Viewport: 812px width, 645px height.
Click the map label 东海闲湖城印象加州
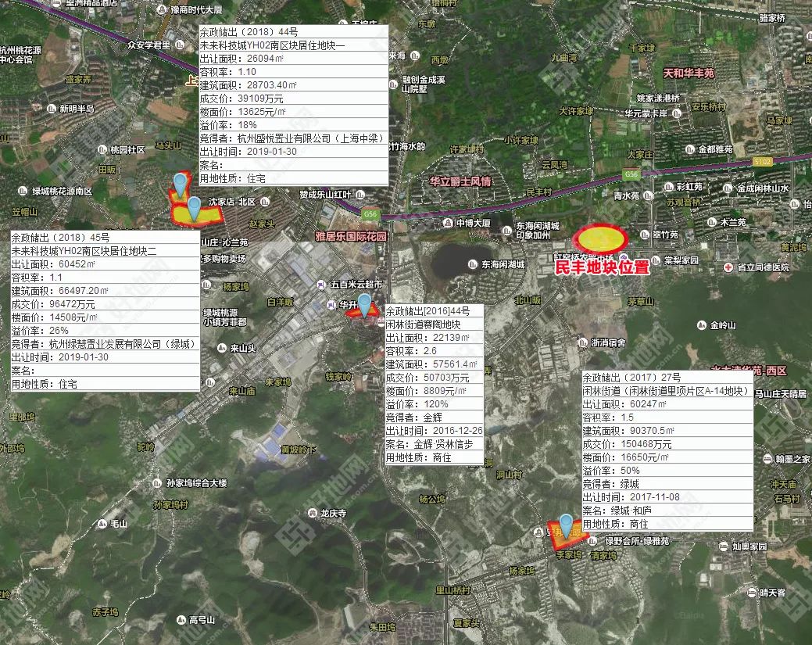[537, 231]
